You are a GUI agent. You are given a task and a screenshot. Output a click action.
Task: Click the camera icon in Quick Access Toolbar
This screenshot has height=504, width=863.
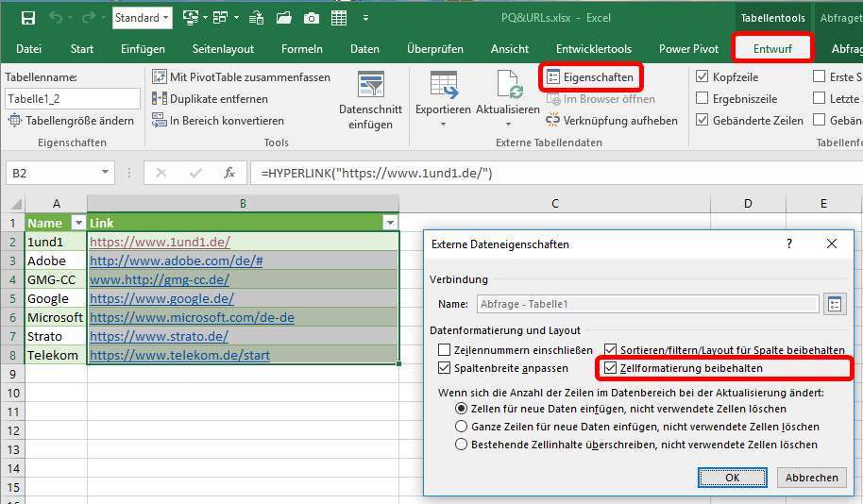coord(311,18)
